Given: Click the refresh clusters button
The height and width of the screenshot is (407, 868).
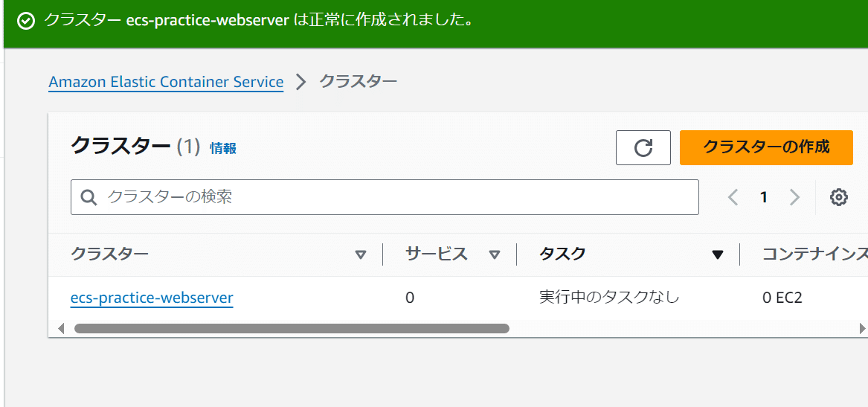Looking at the screenshot, I should [643, 147].
